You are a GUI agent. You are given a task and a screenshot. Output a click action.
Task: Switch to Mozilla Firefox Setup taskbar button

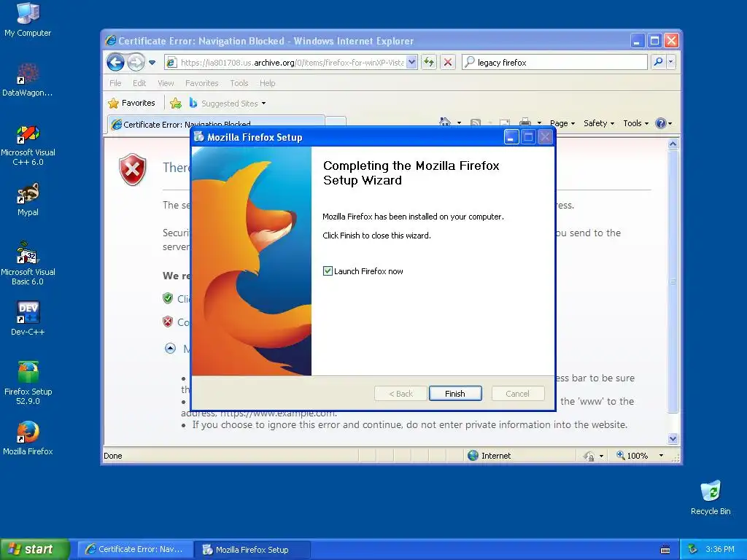tap(252, 550)
